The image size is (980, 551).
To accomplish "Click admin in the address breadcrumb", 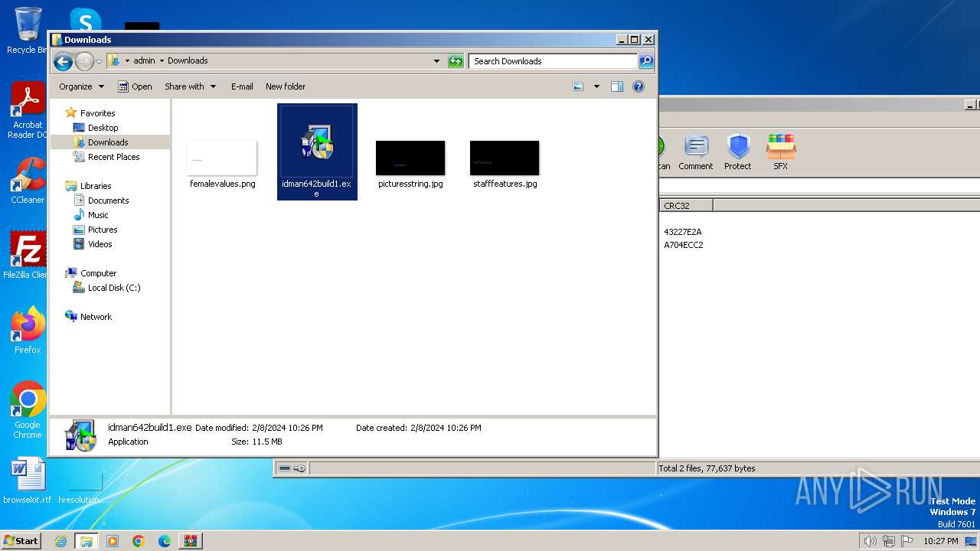I will 144,60.
